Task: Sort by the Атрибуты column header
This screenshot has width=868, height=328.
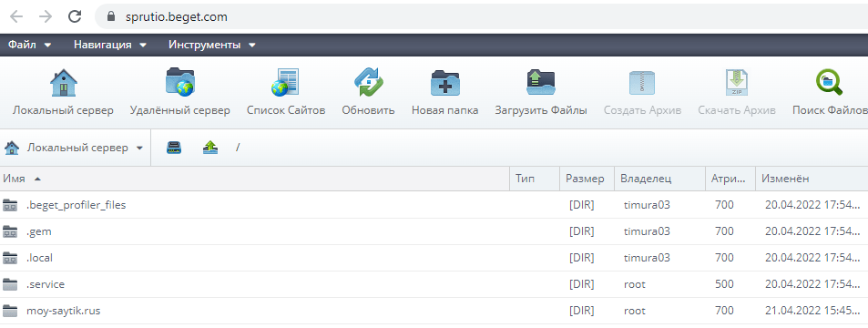Action: pyautogui.click(x=730, y=179)
